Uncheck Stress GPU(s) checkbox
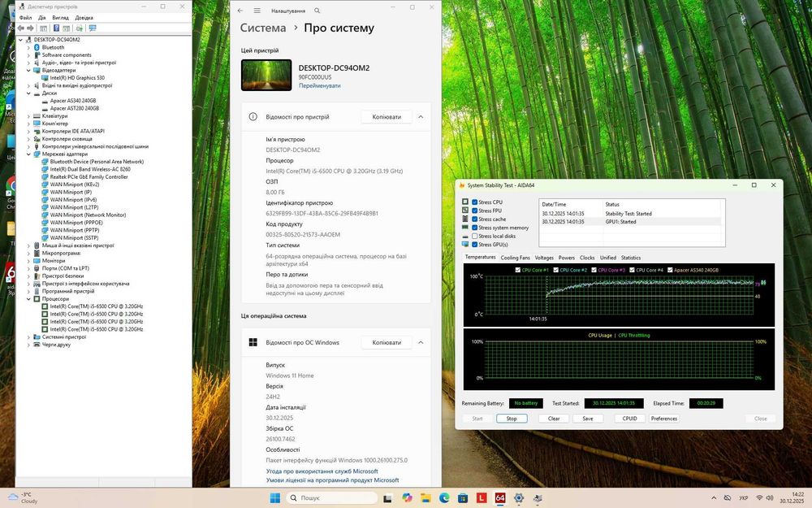Image resolution: width=812 pixels, height=508 pixels. click(474, 244)
